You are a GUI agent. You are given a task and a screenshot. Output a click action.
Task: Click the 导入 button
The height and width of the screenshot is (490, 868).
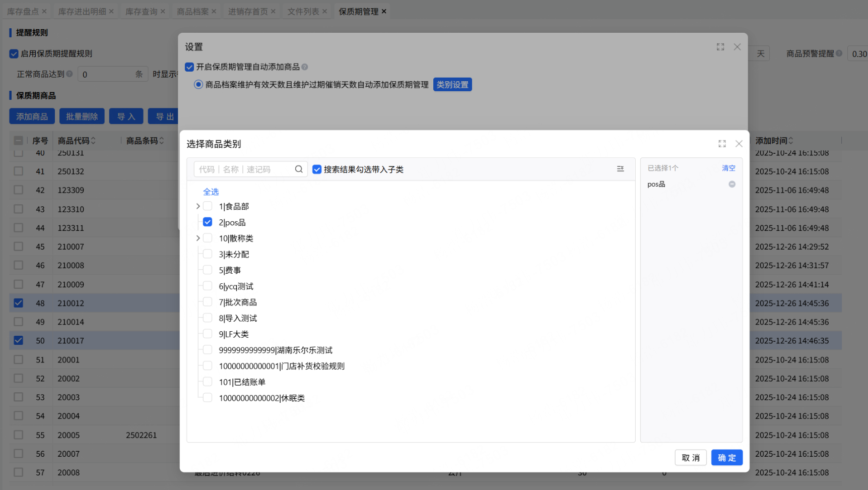pos(126,116)
